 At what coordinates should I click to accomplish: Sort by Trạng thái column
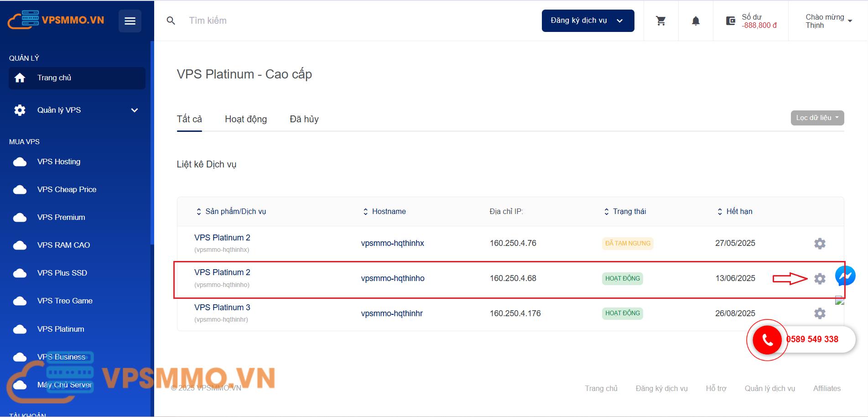click(x=625, y=212)
